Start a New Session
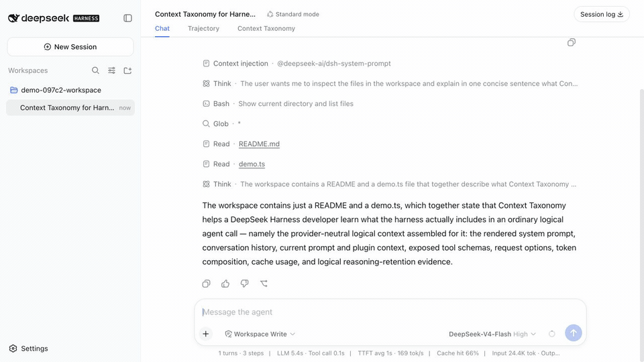The height and width of the screenshot is (362, 644). 70,47
